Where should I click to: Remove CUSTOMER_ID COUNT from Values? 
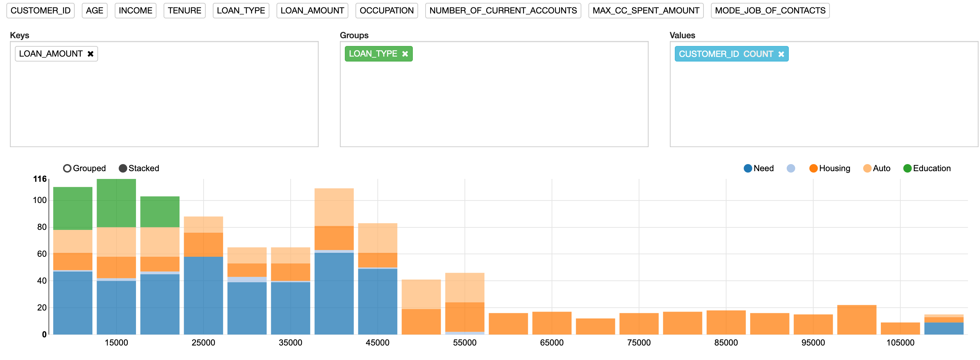pos(781,54)
